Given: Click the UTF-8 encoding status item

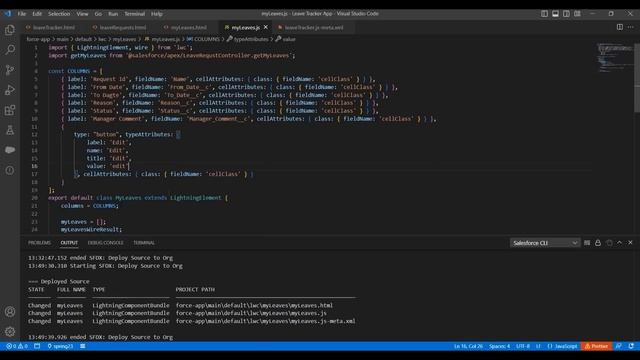Looking at the screenshot, I should [523, 346].
